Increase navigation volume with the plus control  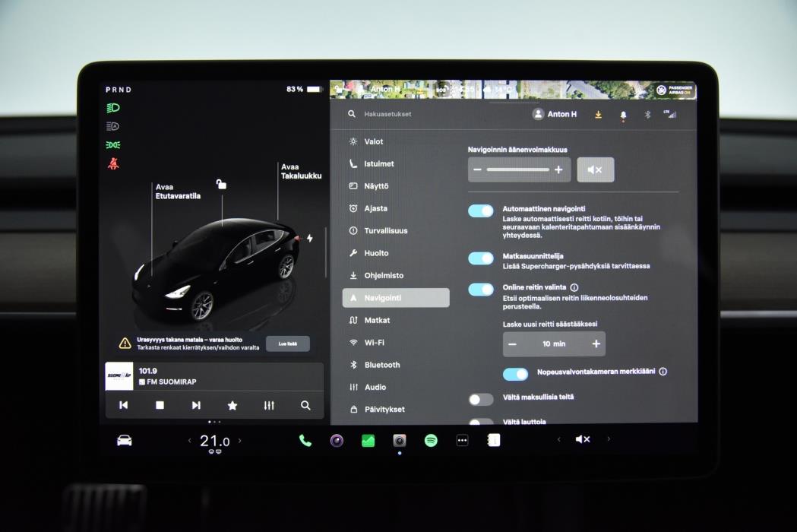[x=557, y=169]
